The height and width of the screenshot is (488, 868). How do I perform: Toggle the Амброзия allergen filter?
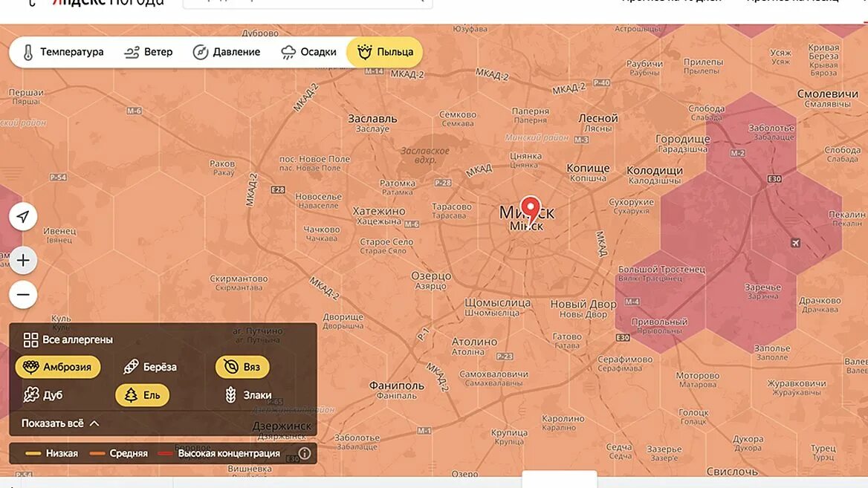(58, 367)
